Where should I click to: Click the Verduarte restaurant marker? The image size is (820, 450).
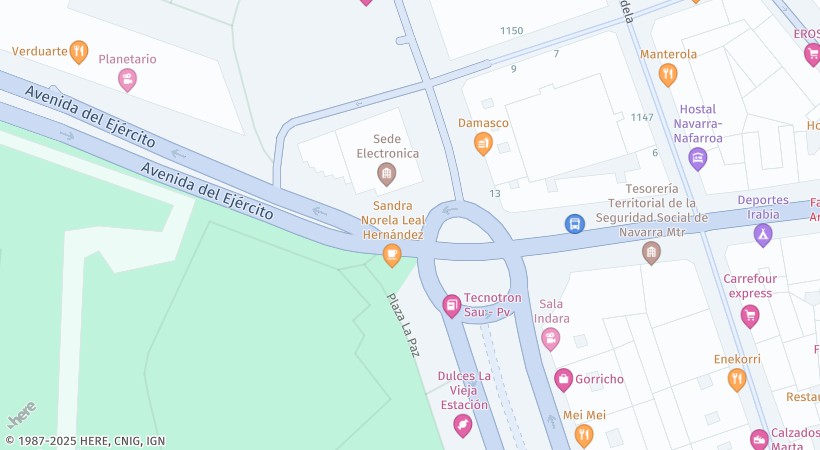(x=79, y=52)
